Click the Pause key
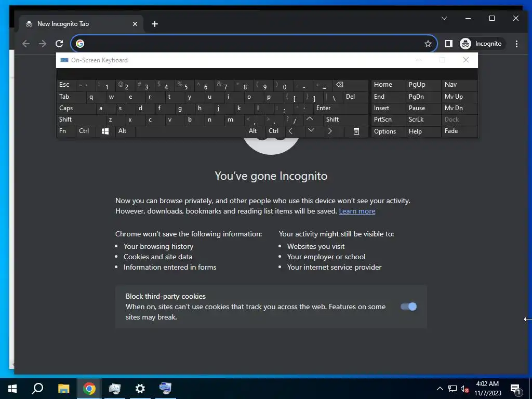 tap(423, 108)
